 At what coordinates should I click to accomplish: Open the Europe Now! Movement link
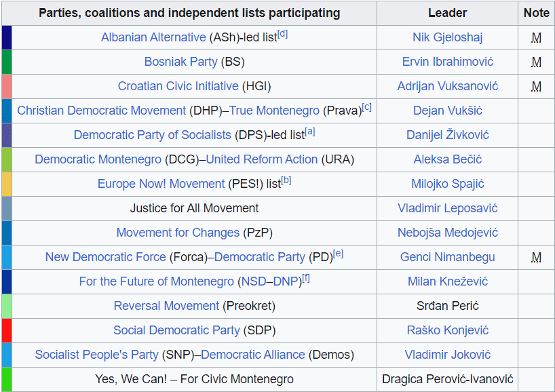pyautogui.click(x=161, y=184)
